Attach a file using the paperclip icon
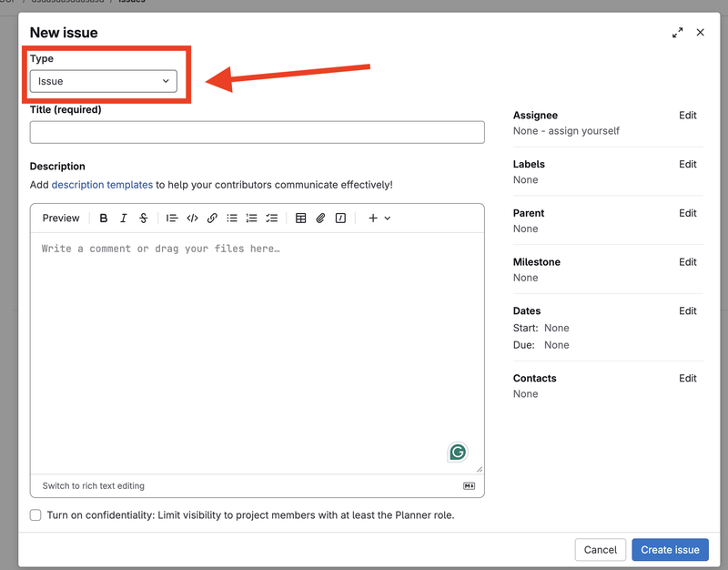 [321, 219]
